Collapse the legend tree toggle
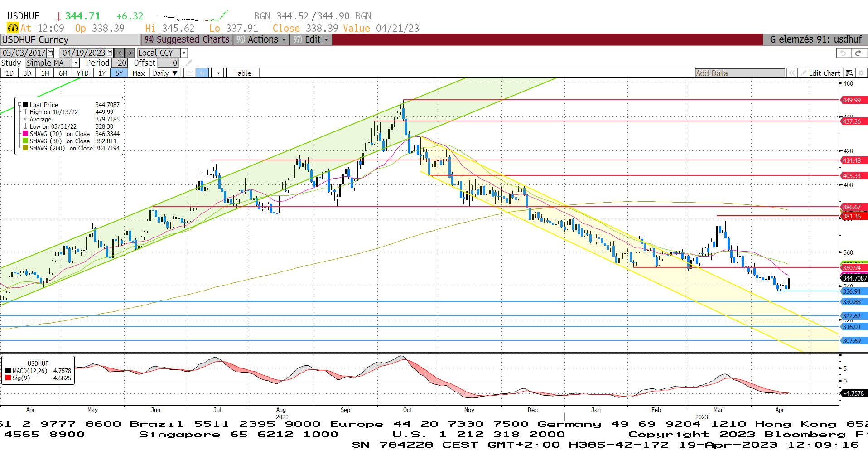This screenshot has width=868, height=470. coord(19,105)
